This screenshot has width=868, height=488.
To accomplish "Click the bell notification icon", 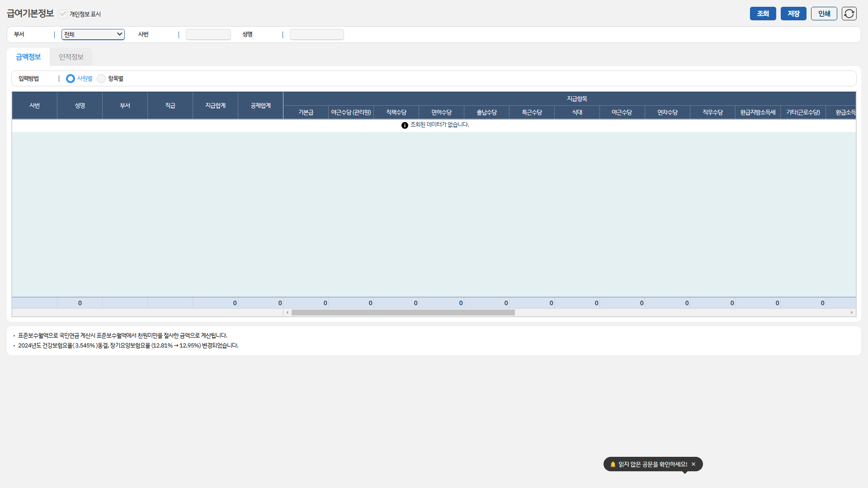I will [x=613, y=464].
